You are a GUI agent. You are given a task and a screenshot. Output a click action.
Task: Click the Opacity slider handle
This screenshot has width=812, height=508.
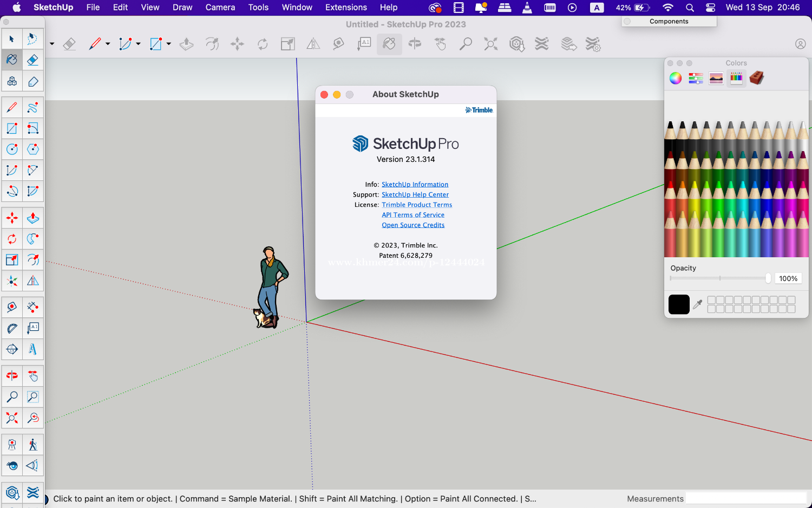point(768,278)
